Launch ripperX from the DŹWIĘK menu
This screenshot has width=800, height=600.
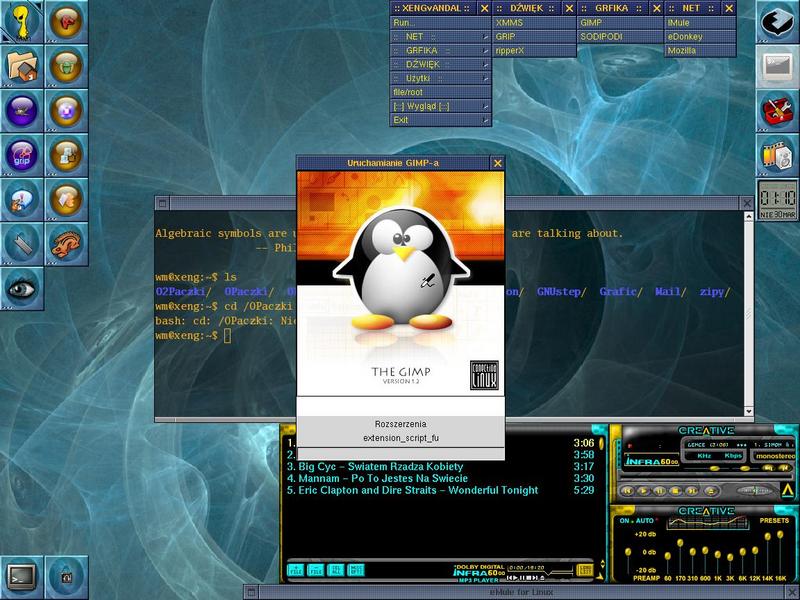534,51
